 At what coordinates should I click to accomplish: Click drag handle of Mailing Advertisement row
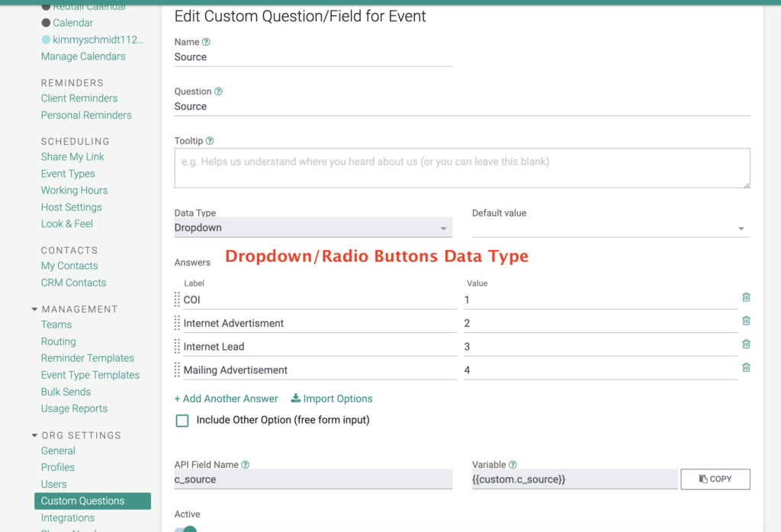[x=177, y=369]
